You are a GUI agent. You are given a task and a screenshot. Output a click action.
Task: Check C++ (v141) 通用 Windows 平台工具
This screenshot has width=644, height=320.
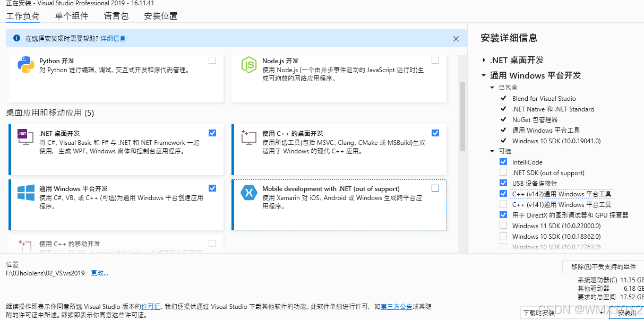(503, 204)
